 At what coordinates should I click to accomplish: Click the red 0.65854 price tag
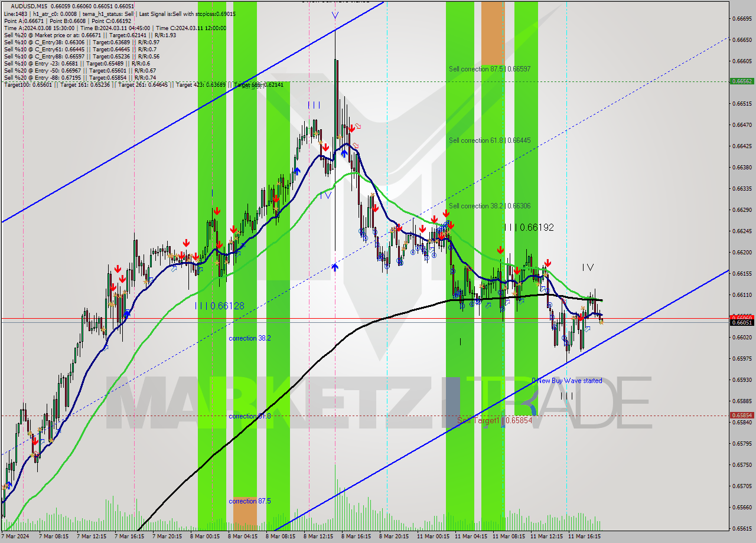(x=742, y=415)
